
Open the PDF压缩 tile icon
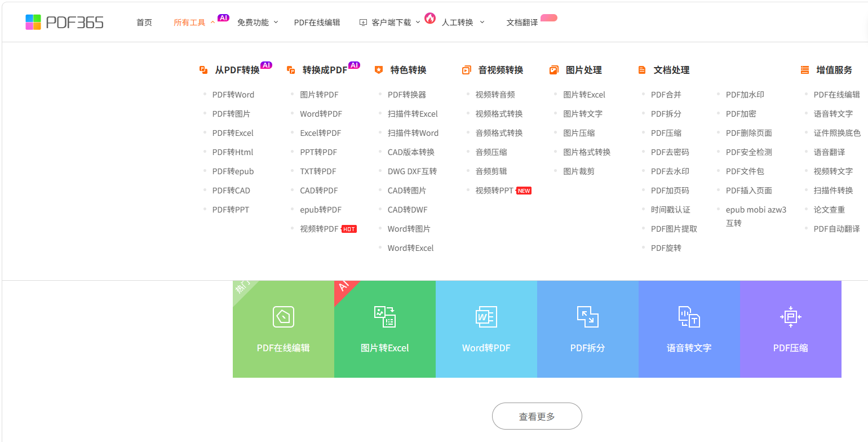tap(790, 317)
